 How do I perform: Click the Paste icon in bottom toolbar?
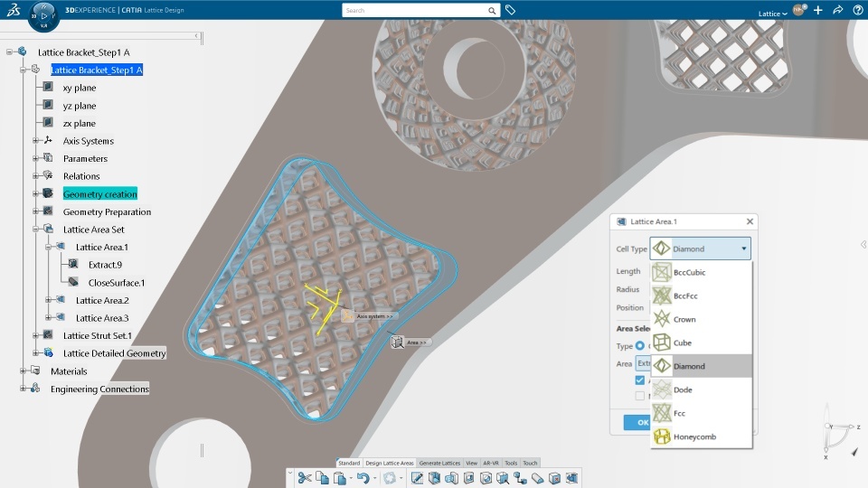340,478
